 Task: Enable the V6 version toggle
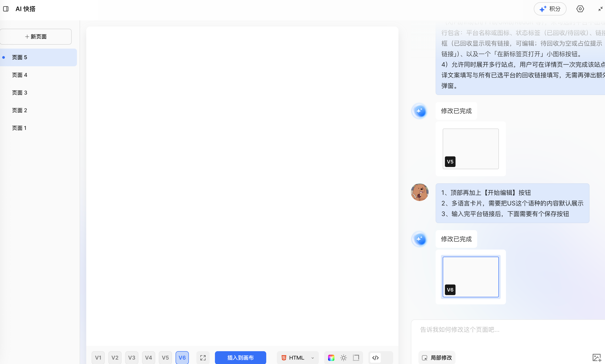coord(182,358)
